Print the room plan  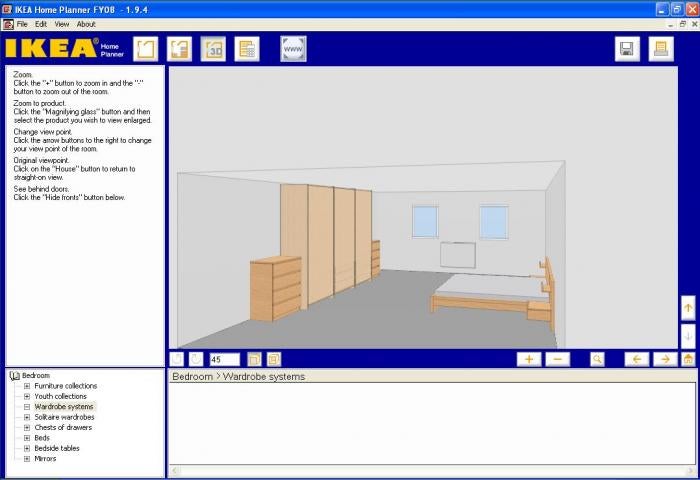[x=661, y=49]
